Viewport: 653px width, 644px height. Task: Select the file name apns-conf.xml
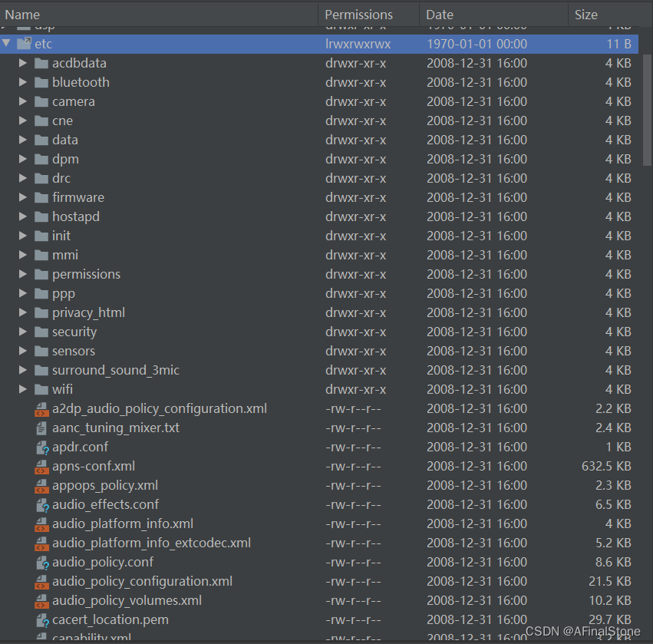pyautogui.click(x=94, y=466)
